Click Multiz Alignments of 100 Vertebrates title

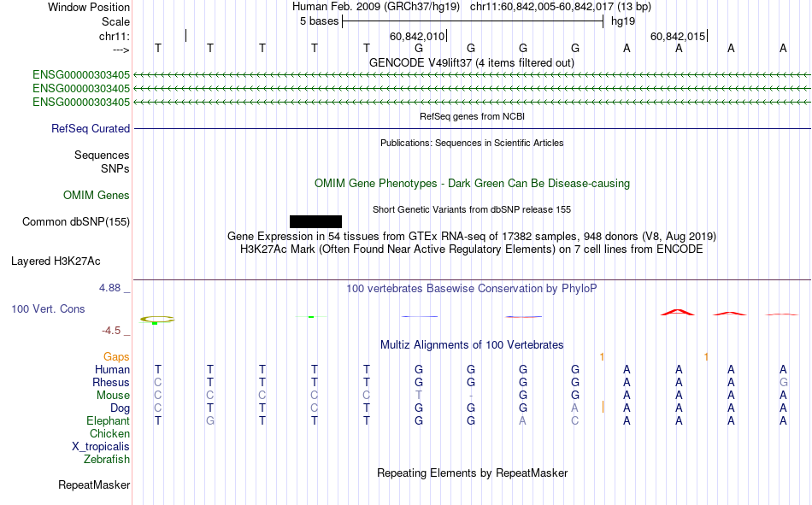472,345
